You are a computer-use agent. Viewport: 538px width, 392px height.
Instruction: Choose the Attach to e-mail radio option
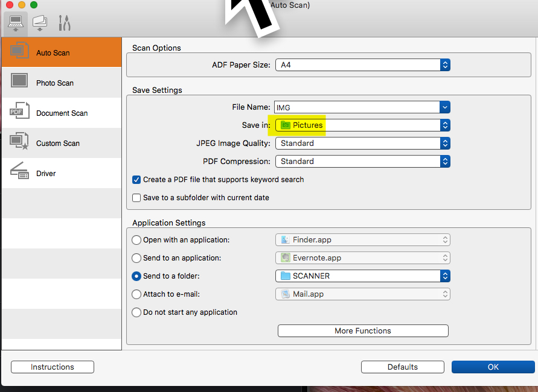tap(136, 294)
